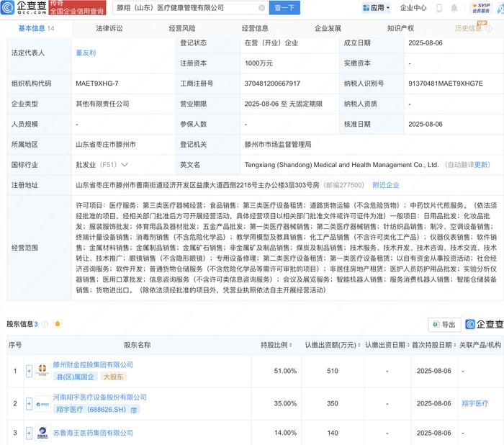Click 附近企业 link after the address

coord(386,185)
